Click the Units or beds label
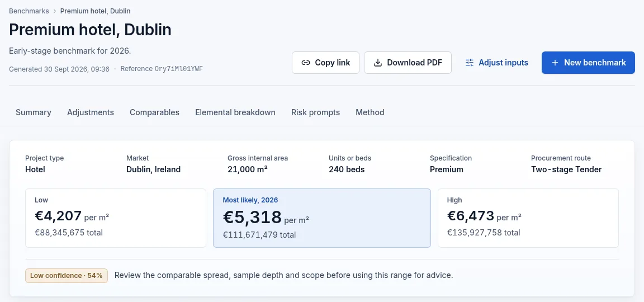 pos(350,158)
